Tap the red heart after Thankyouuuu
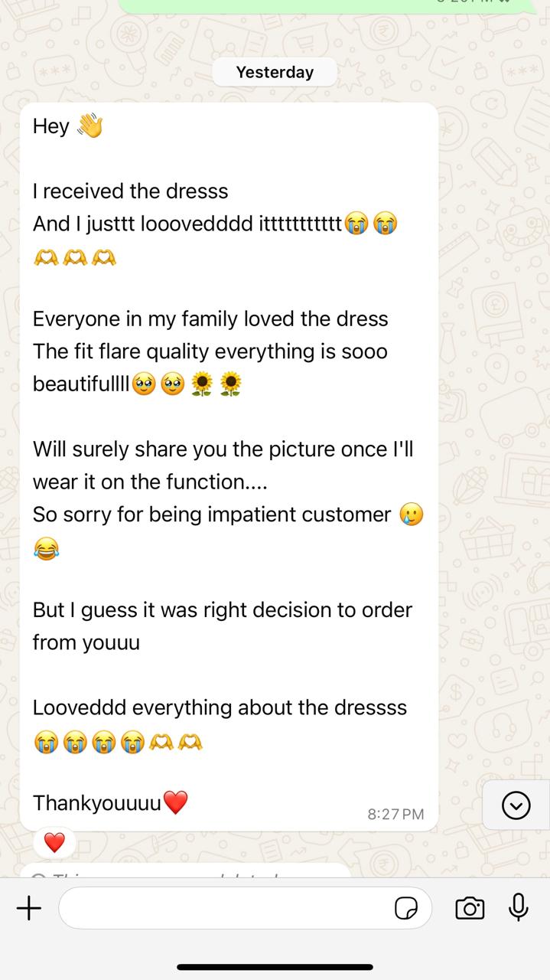Image resolution: width=550 pixels, height=980 pixels. (x=176, y=803)
